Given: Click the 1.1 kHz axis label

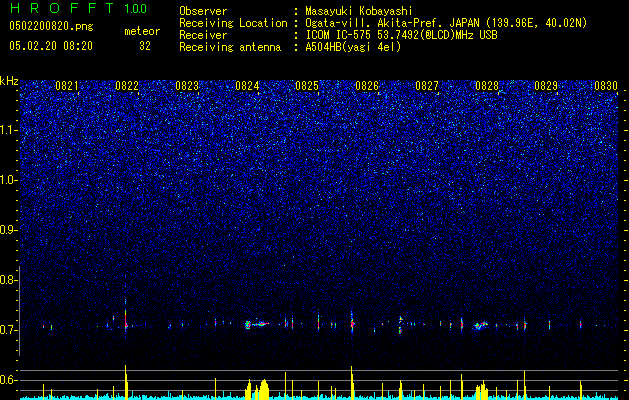Looking at the screenshot, I should coord(9,130).
